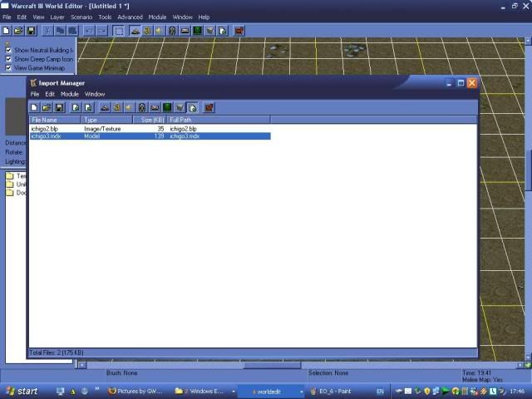
Task: Toggle Show Neutral Building checkbox
Action: point(8,50)
